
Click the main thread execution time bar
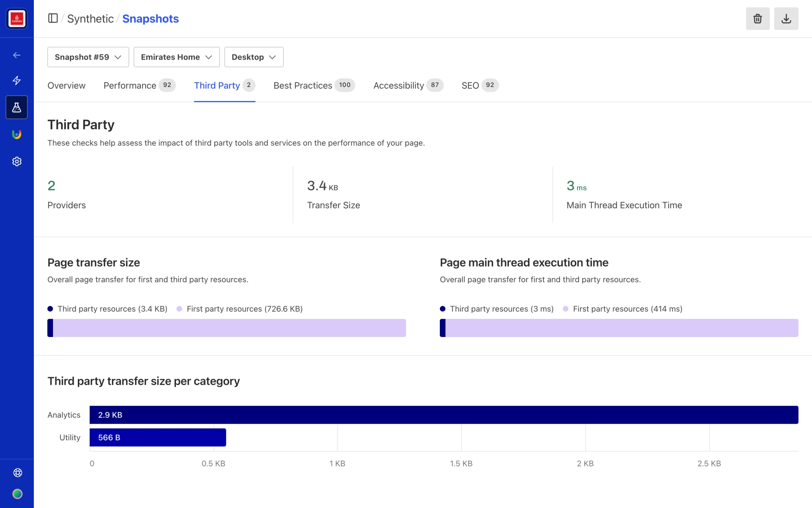tap(619, 328)
